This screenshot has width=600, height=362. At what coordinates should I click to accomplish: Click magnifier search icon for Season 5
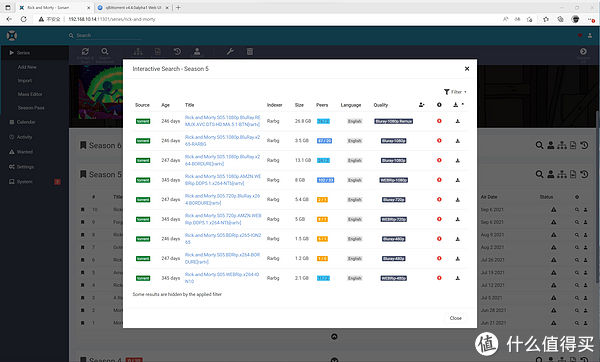point(539,174)
